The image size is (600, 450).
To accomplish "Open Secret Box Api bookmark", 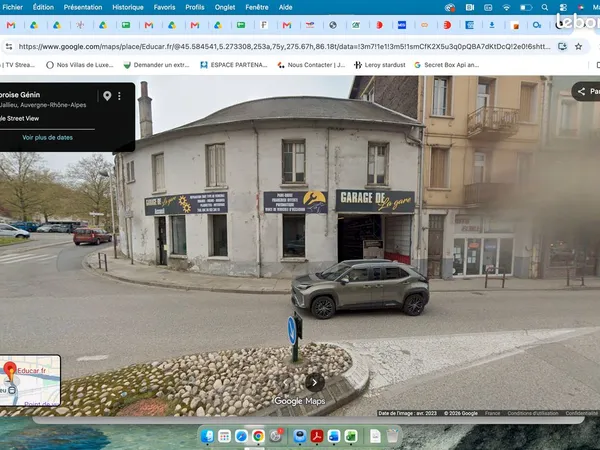I will click(x=447, y=65).
